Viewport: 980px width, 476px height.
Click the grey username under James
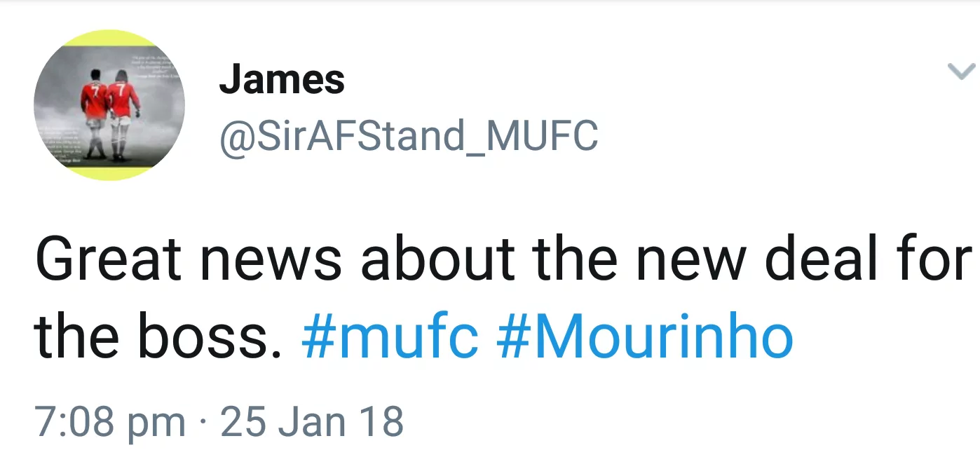409,135
